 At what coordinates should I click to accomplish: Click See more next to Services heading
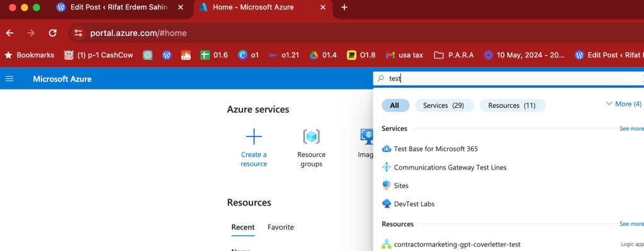[631, 129]
